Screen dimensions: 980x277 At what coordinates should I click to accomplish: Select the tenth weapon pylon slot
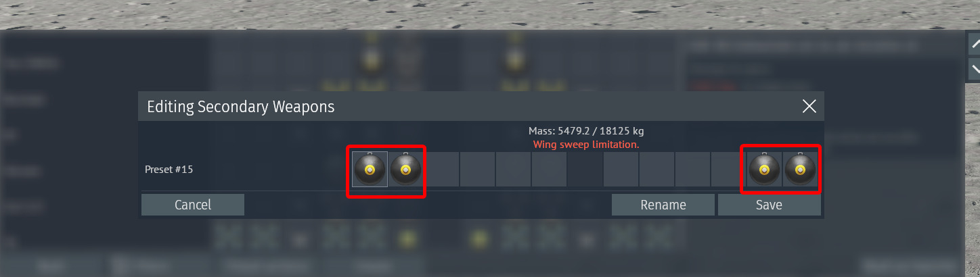click(x=692, y=169)
